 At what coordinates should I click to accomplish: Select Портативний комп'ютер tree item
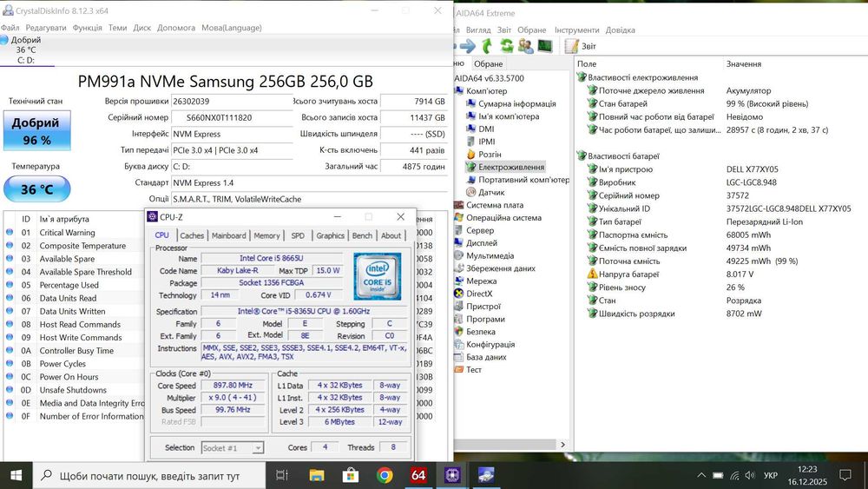click(x=517, y=180)
